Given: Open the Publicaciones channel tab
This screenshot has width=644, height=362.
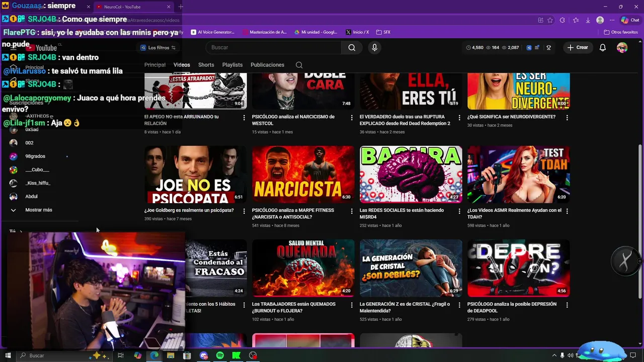Looking at the screenshot, I should pyautogui.click(x=267, y=65).
